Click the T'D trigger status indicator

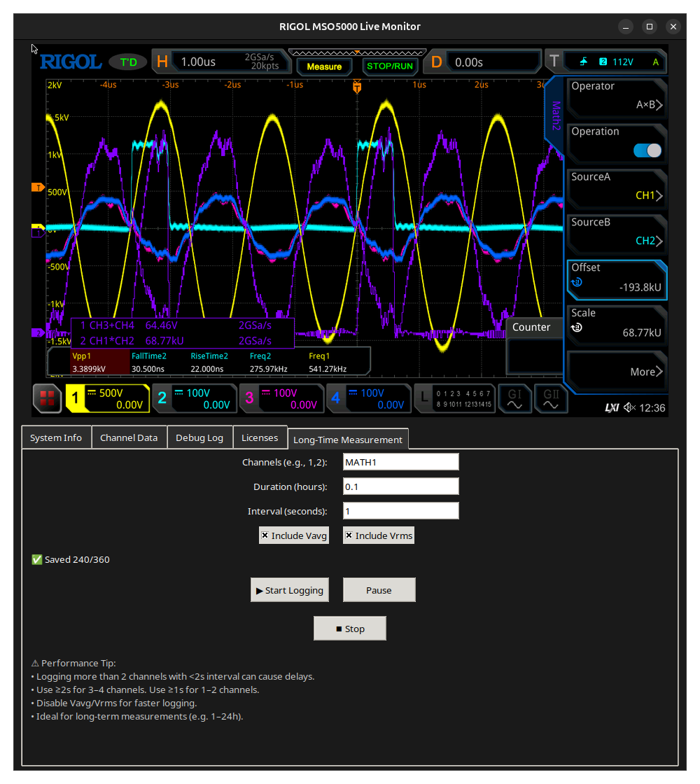tap(129, 62)
